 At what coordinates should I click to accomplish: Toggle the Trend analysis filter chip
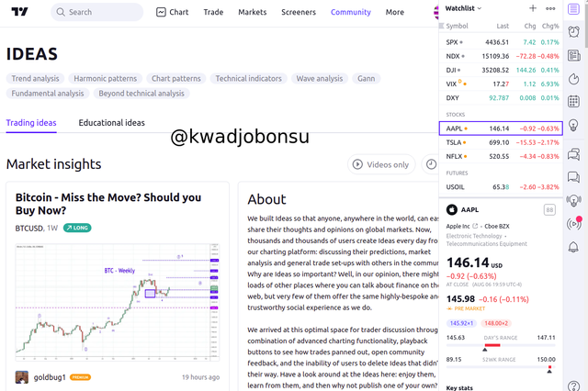[35, 79]
